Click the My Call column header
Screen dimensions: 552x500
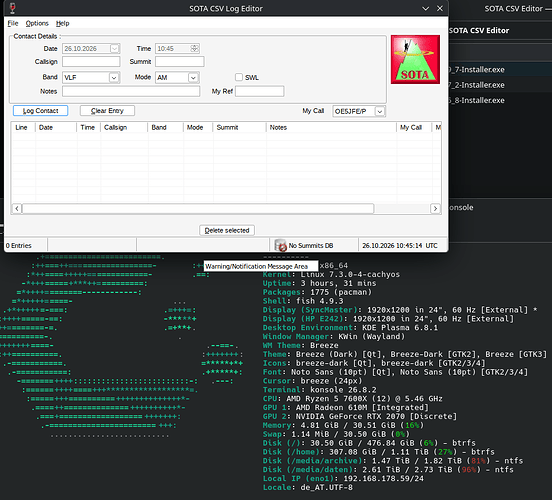point(414,127)
